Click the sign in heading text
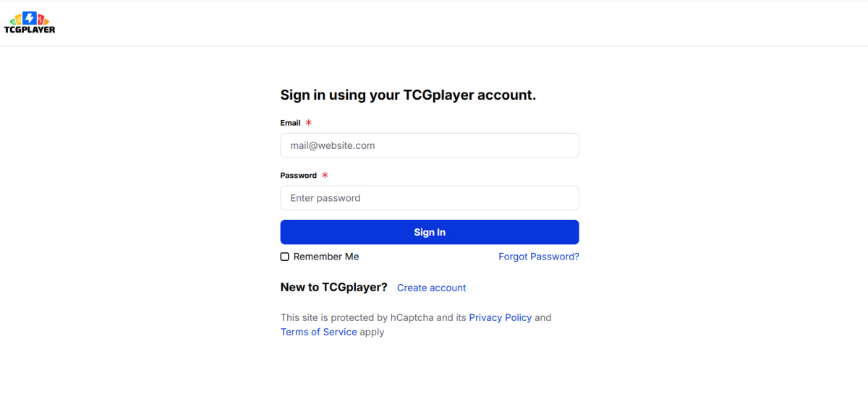The height and width of the screenshot is (412, 868). click(408, 95)
